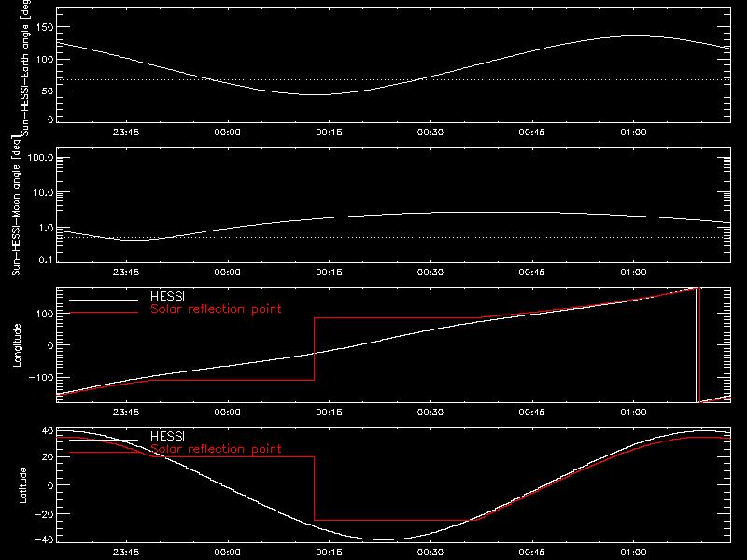Choose 00:15 label under Longitude plot
The image size is (747, 560).
(x=329, y=413)
